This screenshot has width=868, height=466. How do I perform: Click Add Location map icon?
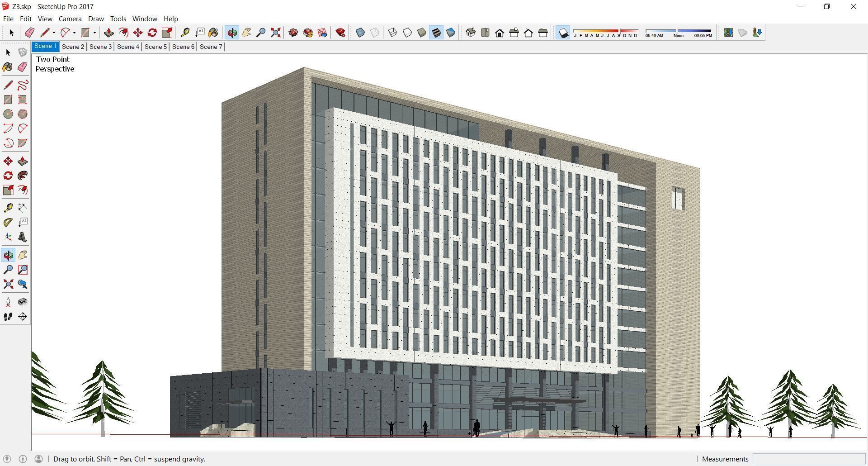click(x=728, y=33)
